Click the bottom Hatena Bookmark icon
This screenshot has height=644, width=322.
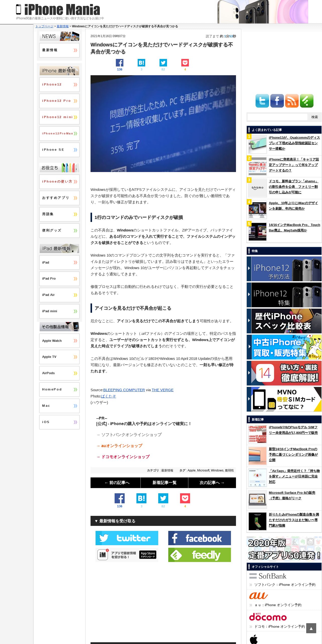(x=141, y=498)
